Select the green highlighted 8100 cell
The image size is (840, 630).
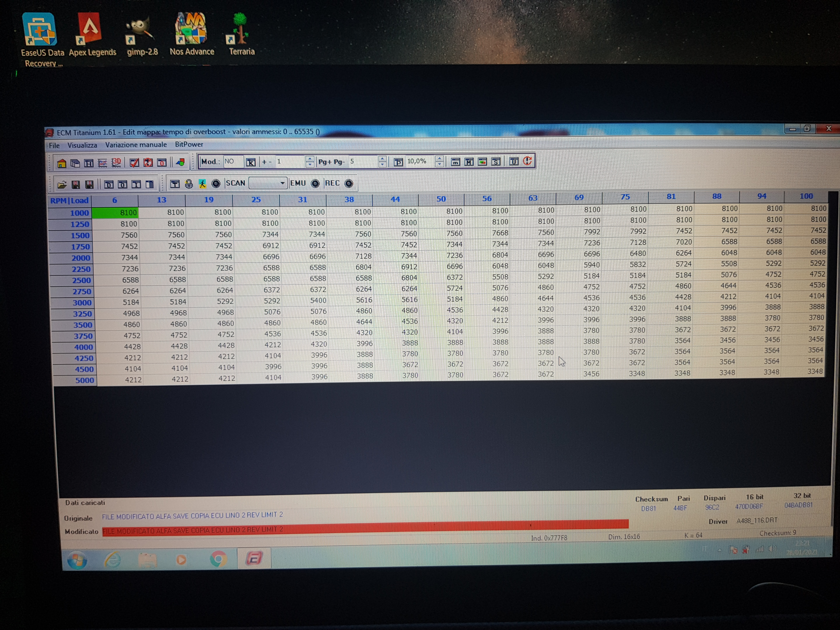pyautogui.click(x=116, y=212)
